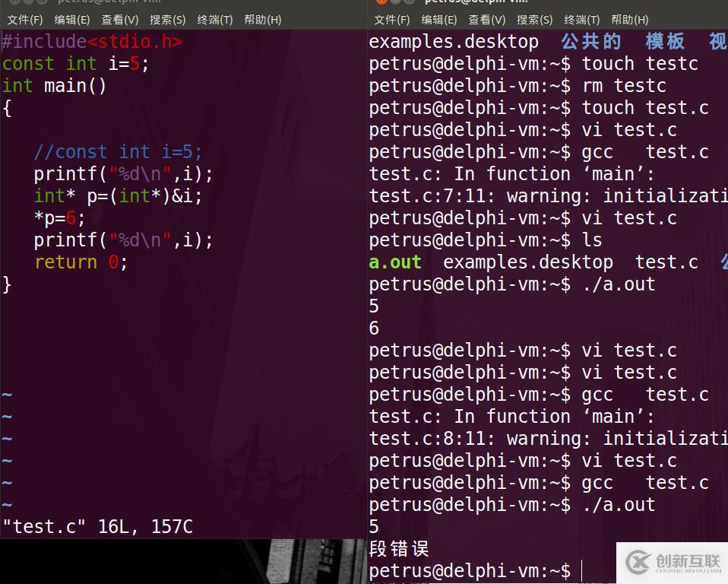Click the vim status line '"test.c" 16L, 157C'

tap(98, 527)
